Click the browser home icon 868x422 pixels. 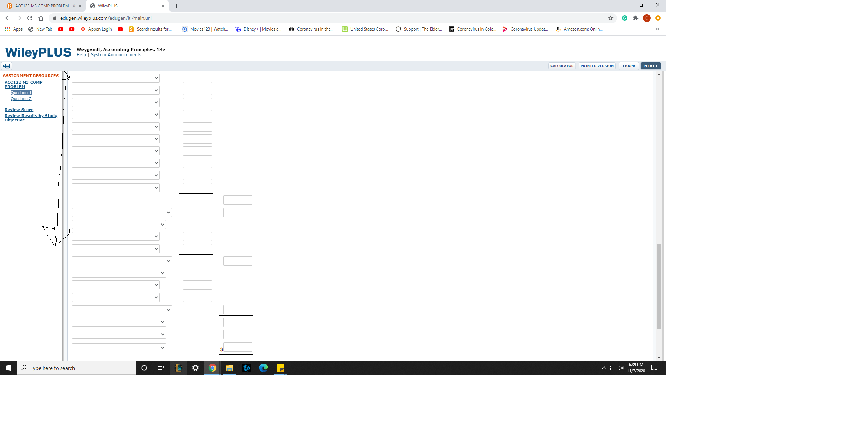[41, 18]
